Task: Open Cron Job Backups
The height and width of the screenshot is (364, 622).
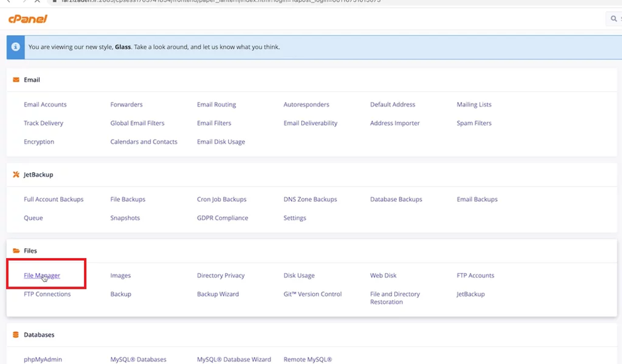Action: click(222, 199)
